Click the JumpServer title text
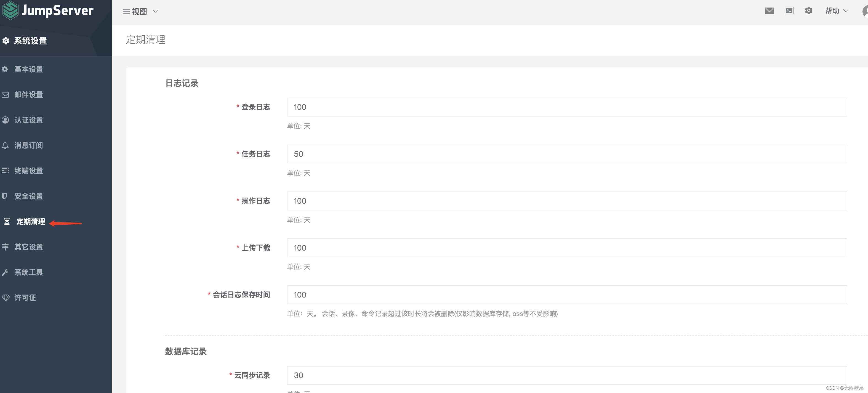The image size is (868, 393). pyautogui.click(x=57, y=10)
